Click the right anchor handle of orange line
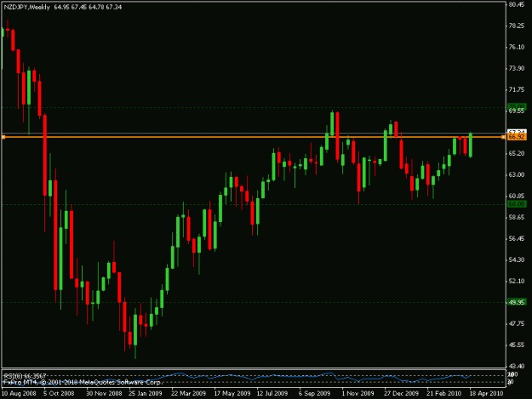 [x=503, y=137]
